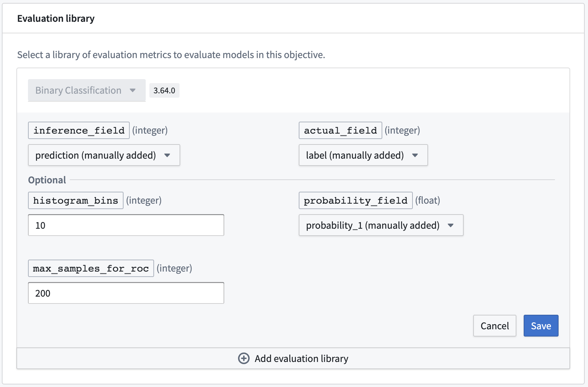Open the probability_1 (manually added) dropdown
588x387 pixels.
pos(381,225)
